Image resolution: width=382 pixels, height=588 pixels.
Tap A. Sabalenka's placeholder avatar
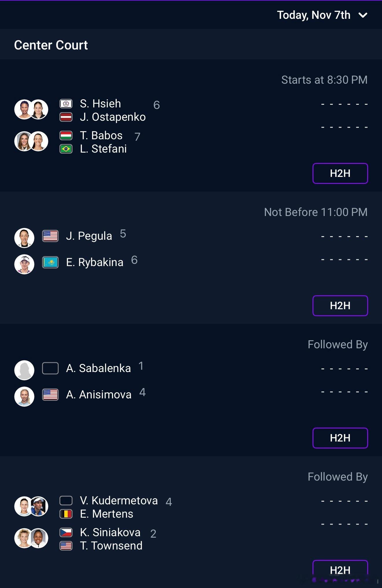pyautogui.click(x=24, y=370)
